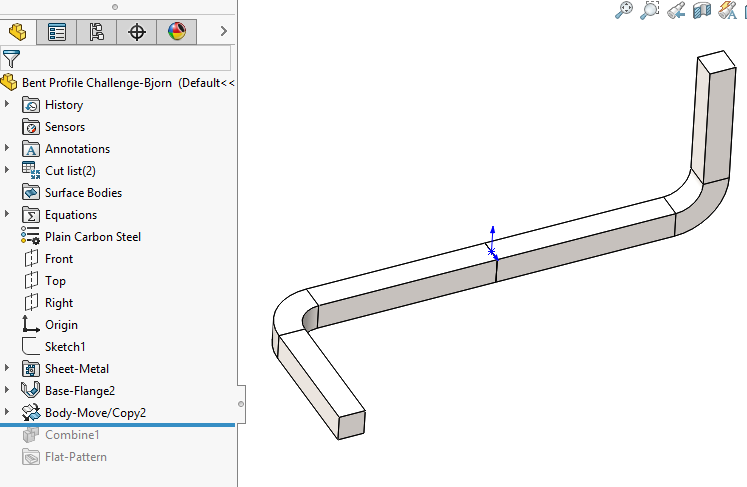Screen dimensions: 747x487
Task: Click the "Sensors" label
Action: [x=65, y=127]
